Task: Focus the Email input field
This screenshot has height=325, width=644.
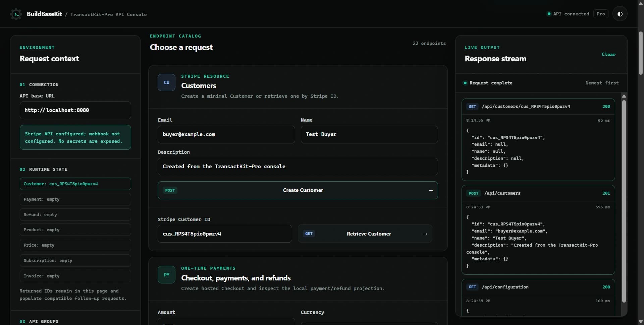Action: pyautogui.click(x=226, y=134)
